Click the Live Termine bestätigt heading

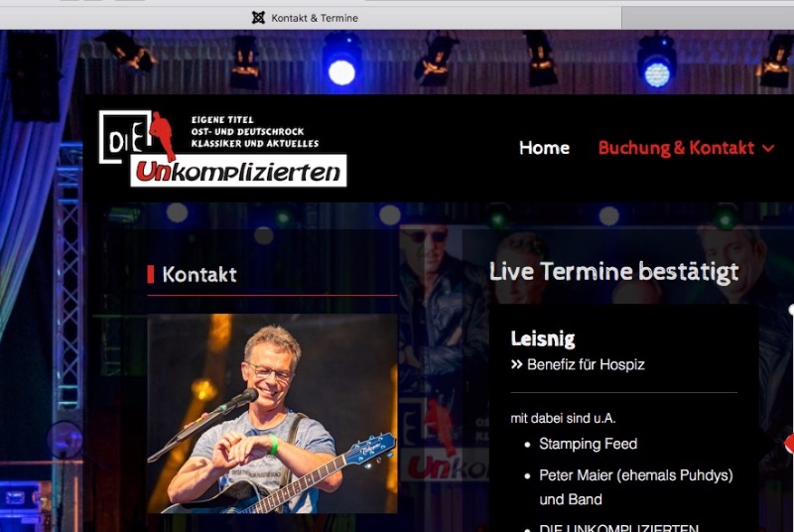613,272
